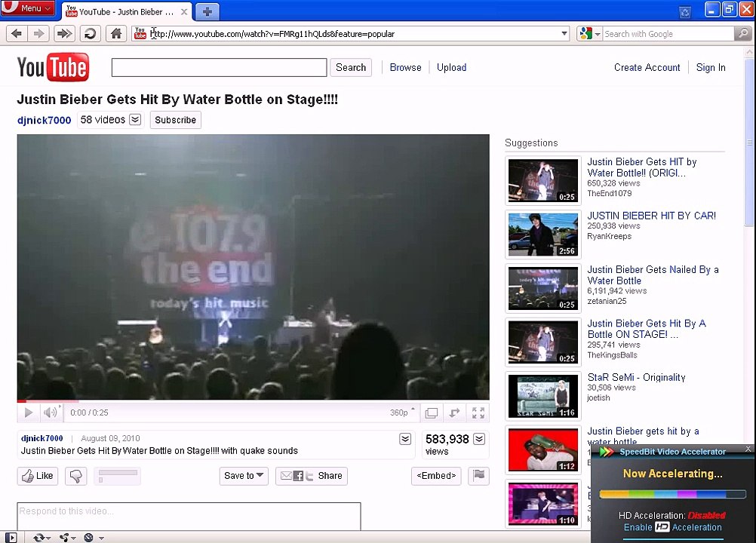The image size is (756, 543).
Task: Open StaR SeMi - Originality suggestion
Action: [636, 377]
